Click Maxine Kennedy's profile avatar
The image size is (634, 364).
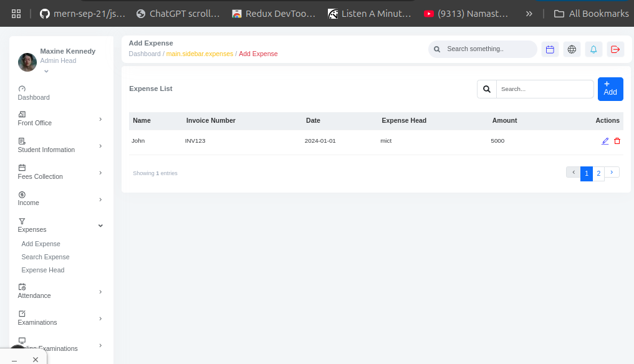coord(27,62)
